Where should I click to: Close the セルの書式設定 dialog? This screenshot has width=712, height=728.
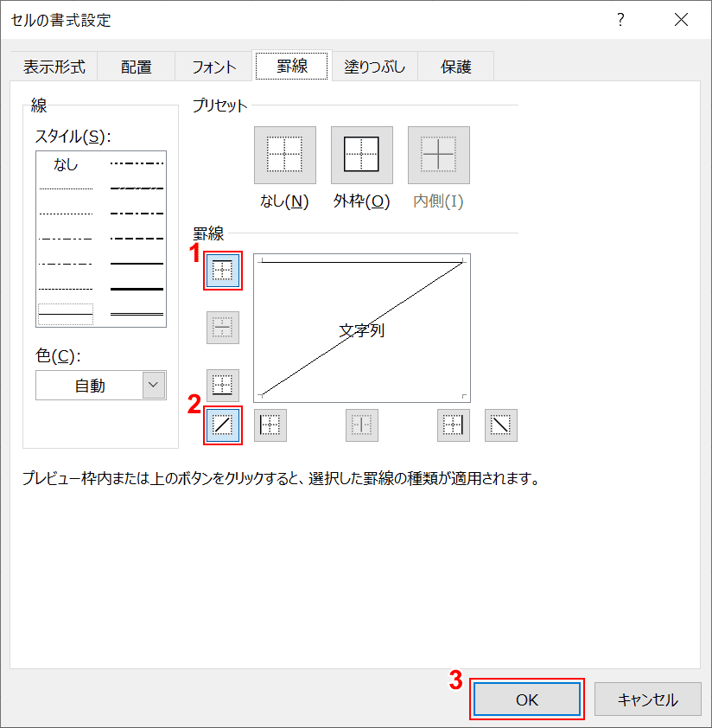681,20
